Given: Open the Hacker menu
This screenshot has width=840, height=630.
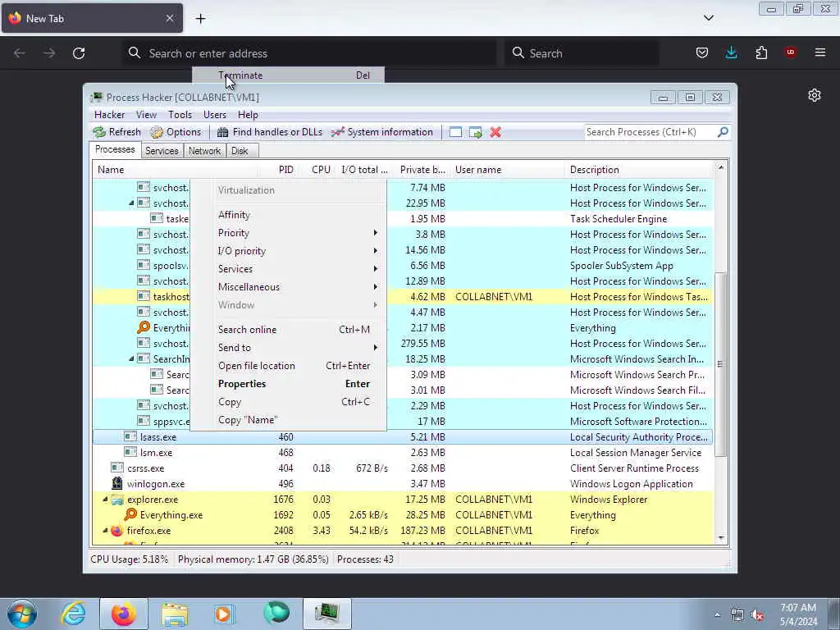Looking at the screenshot, I should point(109,115).
